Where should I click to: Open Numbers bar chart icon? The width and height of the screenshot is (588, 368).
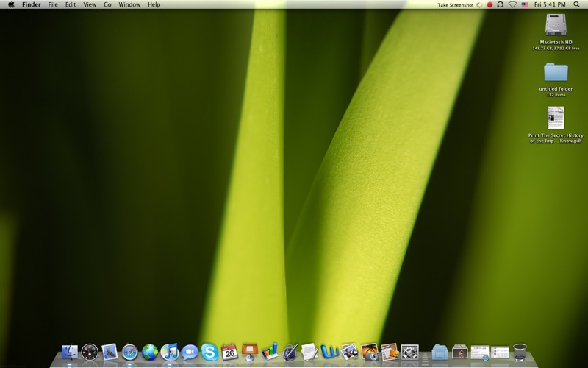point(270,352)
